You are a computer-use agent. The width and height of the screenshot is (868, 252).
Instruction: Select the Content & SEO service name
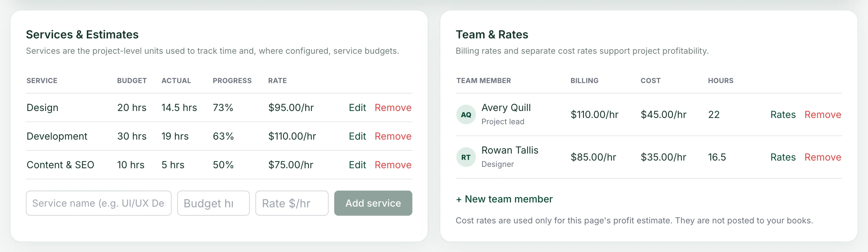(x=60, y=165)
